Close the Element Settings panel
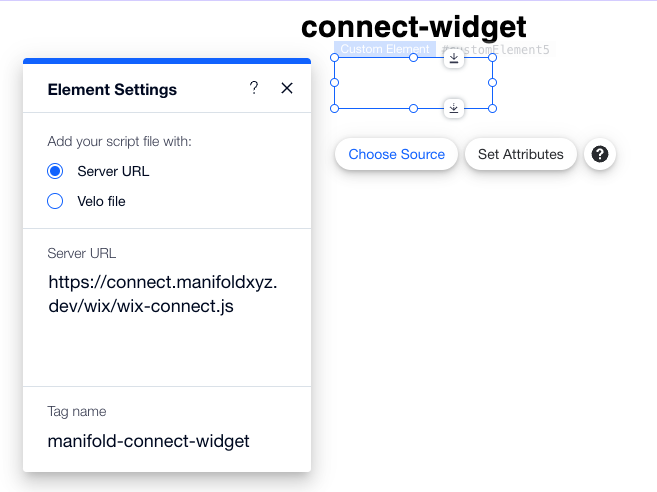The image size is (657, 492). click(287, 88)
